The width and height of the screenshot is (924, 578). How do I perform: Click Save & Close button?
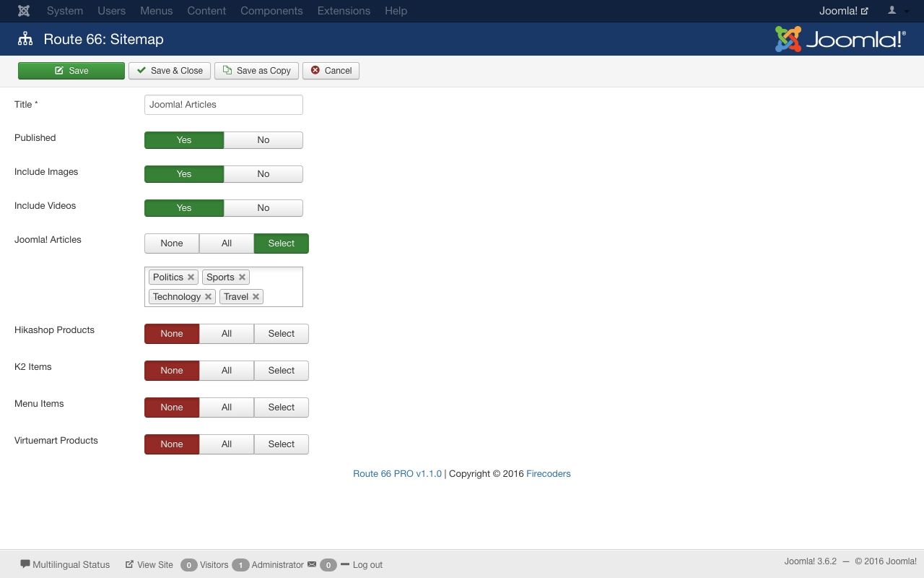pyautogui.click(x=170, y=71)
